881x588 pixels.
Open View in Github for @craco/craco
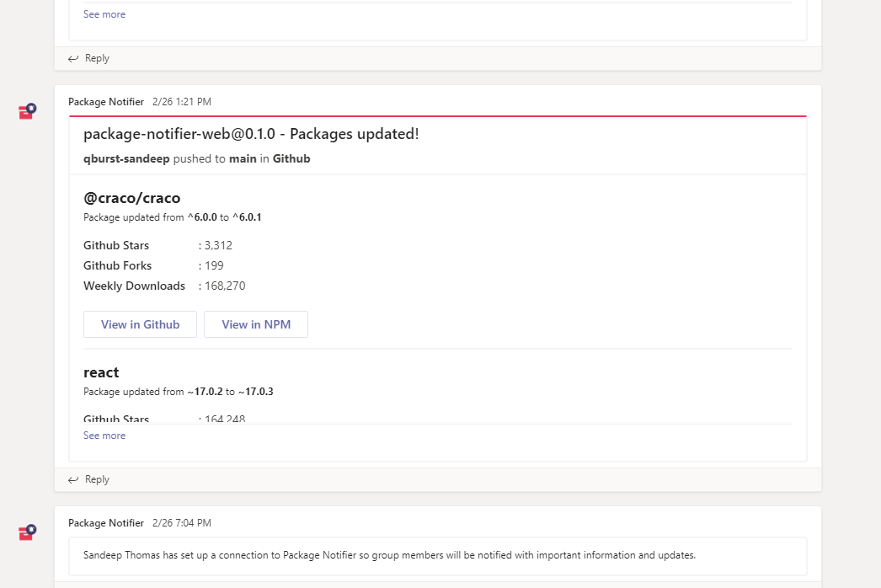click(x=140, y=324)
